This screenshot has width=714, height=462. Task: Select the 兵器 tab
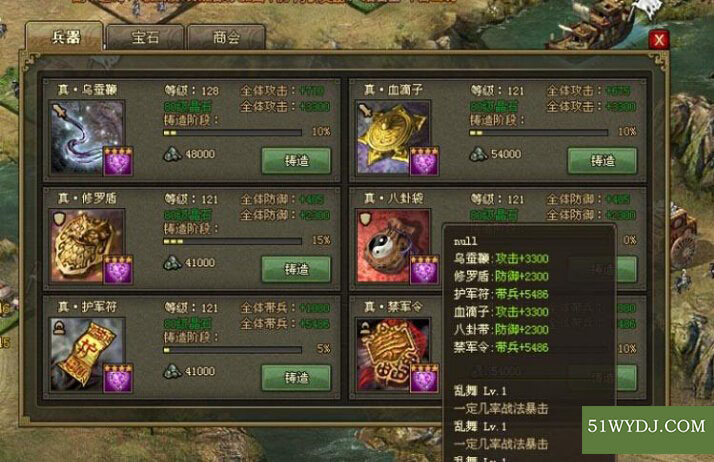(x=65, y=36)
